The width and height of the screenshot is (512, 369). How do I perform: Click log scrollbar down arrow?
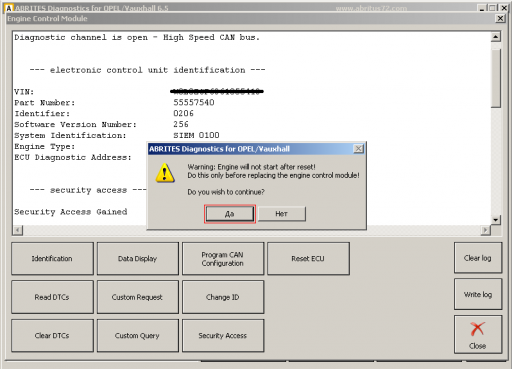496,219
